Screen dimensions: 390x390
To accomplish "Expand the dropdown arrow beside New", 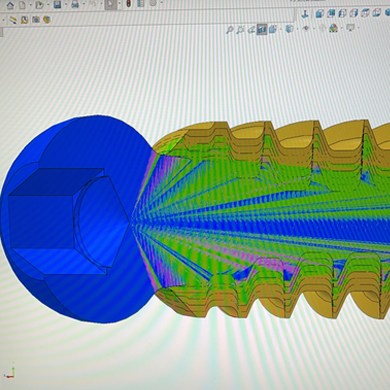I will point(30,5).
